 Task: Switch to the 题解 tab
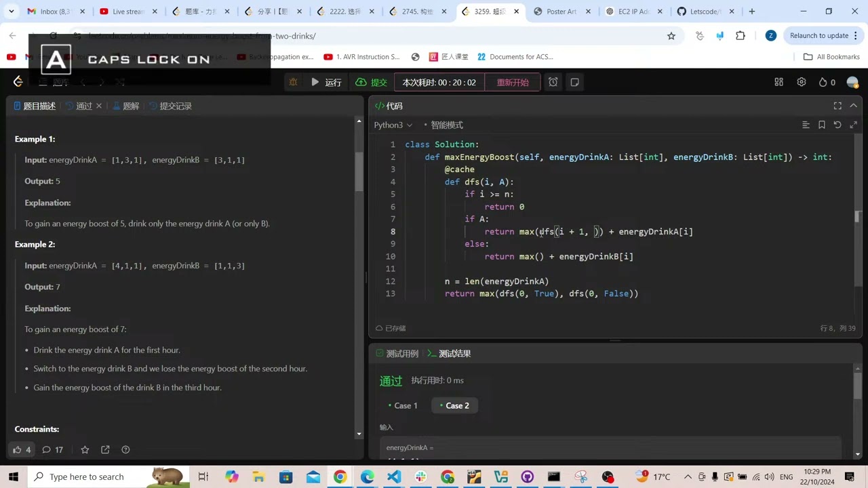[125, 106]
